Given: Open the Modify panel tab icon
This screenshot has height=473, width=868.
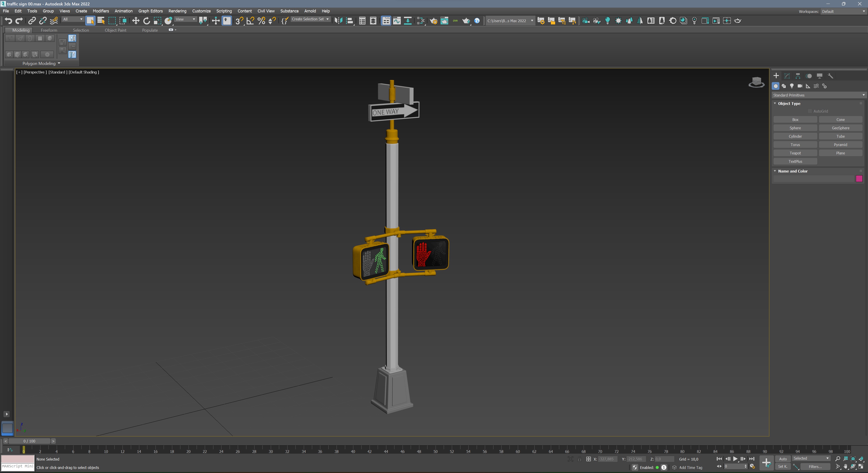Looking at the screenshot, I should 787,76.
